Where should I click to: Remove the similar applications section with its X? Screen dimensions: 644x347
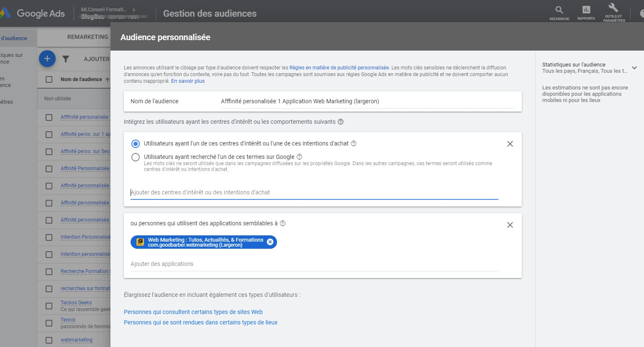tap(510, 225)
